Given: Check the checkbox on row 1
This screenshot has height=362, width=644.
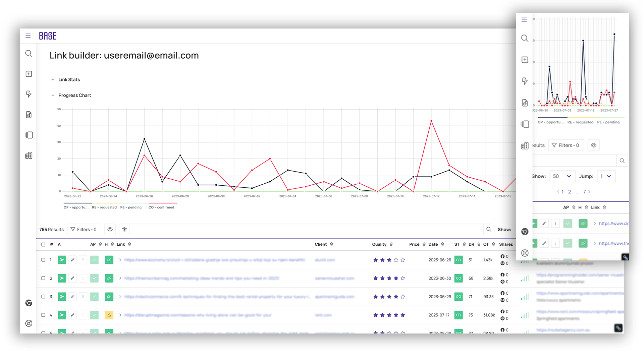Looking at the screenshot, I should pos(43,260).
